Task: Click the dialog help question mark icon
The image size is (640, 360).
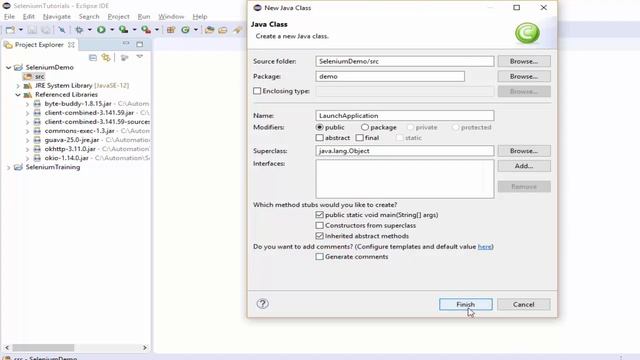Action: (262, 304)
